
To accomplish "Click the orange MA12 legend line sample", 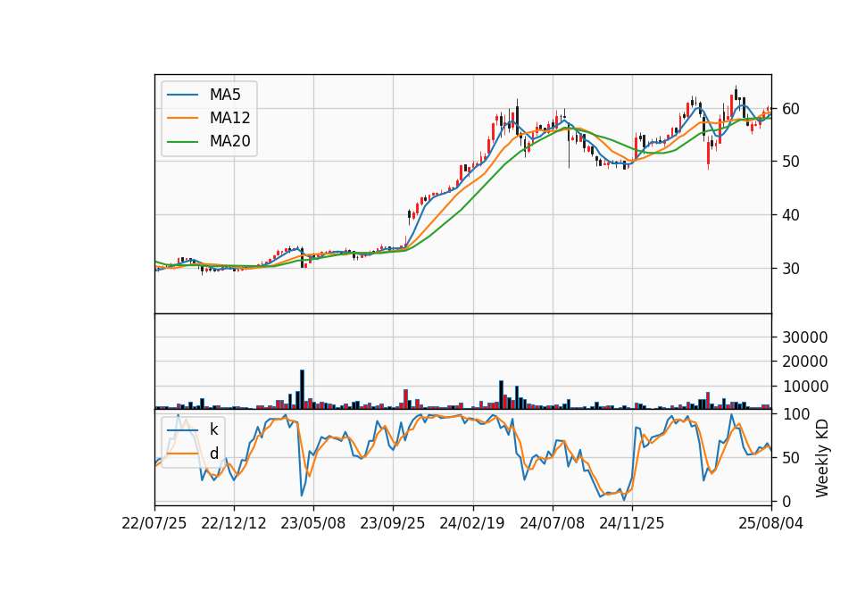I will [182, 118].
